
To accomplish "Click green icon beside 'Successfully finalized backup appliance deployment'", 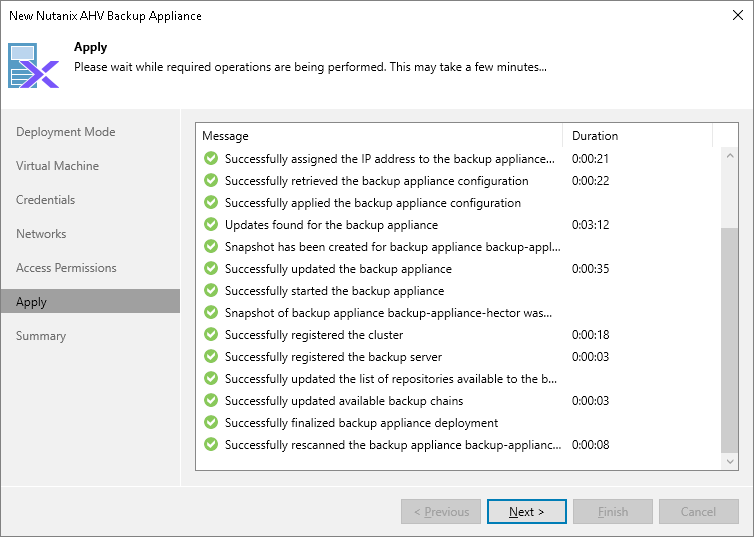I will [x=211, y=423].
